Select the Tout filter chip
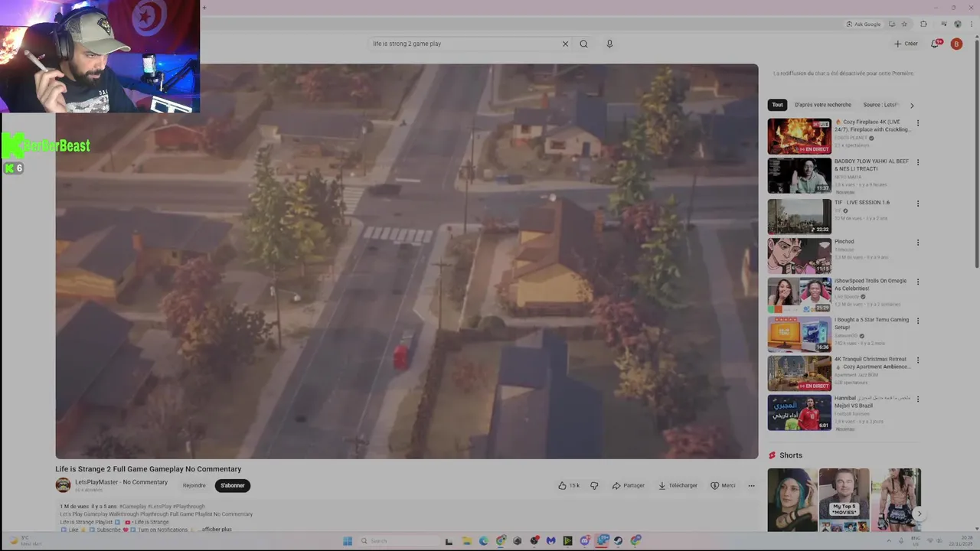 778,105
